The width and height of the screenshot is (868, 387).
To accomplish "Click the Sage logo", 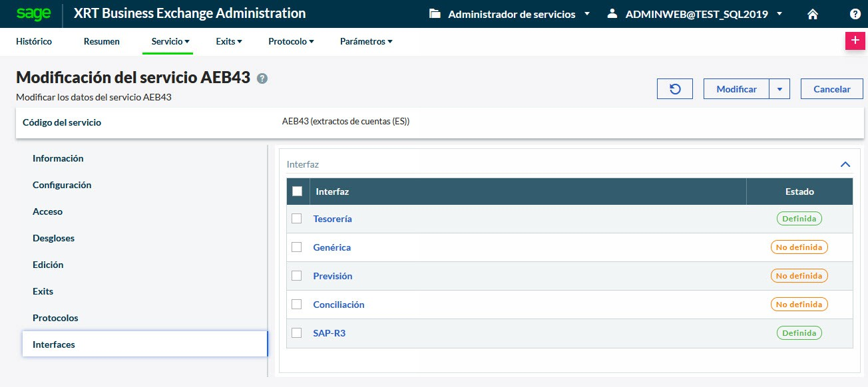I will click(34, 13).
